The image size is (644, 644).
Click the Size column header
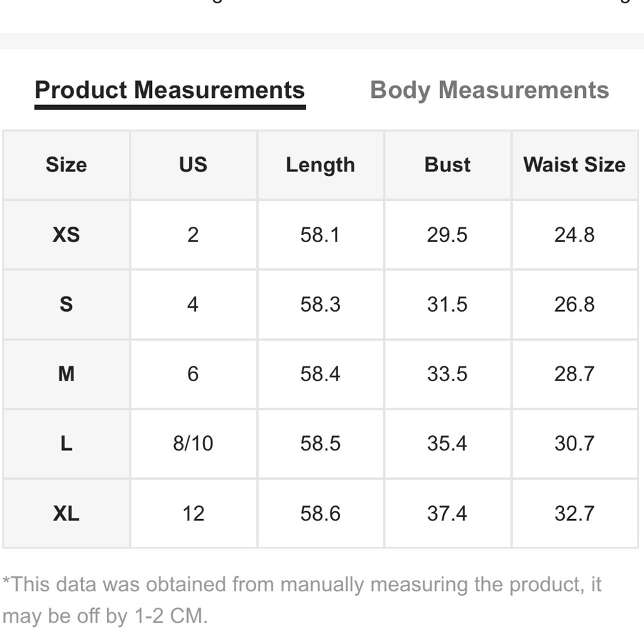(66, 165)
